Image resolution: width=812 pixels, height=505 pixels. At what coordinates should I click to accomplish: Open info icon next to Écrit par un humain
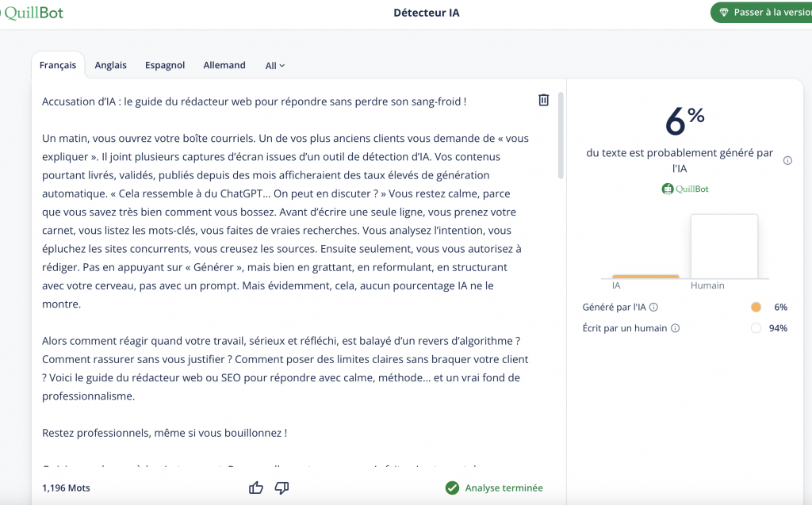point(676,328)
